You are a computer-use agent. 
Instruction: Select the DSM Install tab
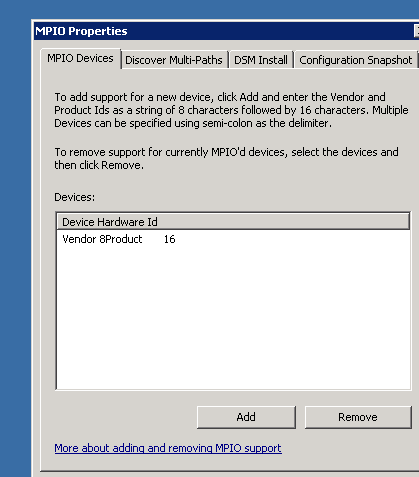point(261,60)
